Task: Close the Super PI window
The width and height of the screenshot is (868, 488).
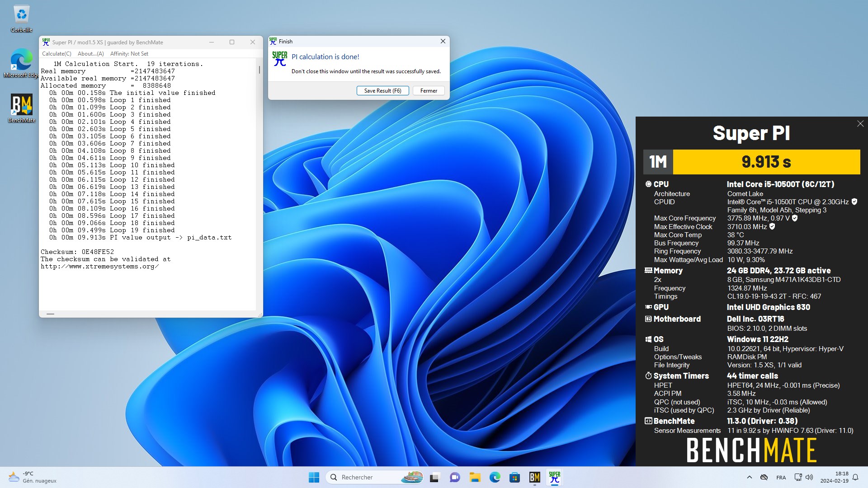Action: (253, 42)
